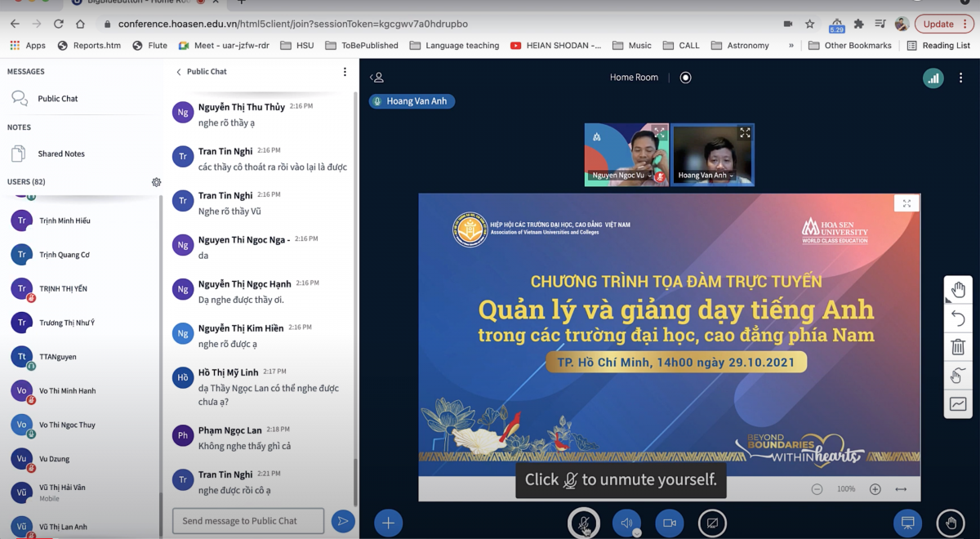Screen dimensions: 980x539
Task: Send chat message with paper plane button
Action: click(343, 521)
